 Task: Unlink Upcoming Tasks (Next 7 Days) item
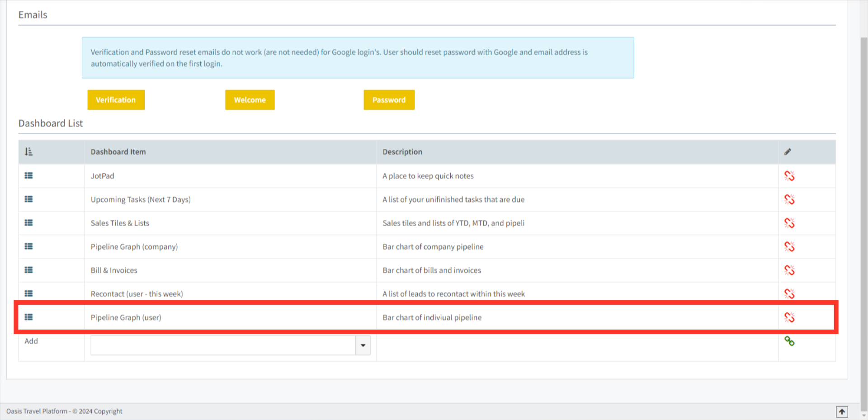(x=790, y=199)
